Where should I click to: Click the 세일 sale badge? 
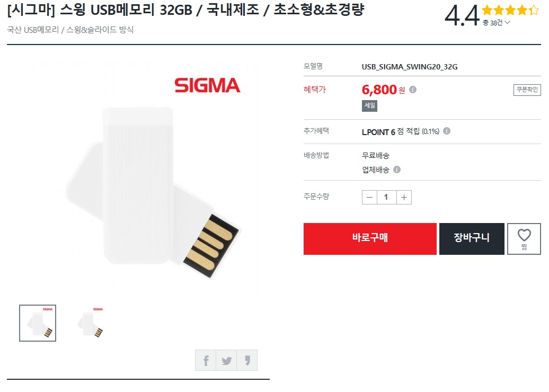click(x=369, y=106)
